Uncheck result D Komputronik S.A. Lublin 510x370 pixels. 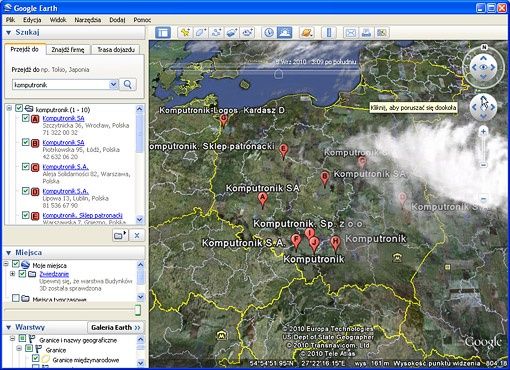(26, 191)
